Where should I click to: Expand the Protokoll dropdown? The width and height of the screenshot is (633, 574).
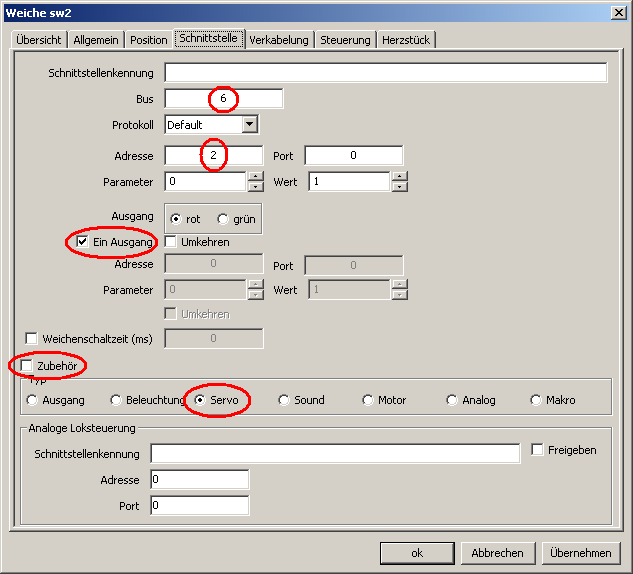249,125
